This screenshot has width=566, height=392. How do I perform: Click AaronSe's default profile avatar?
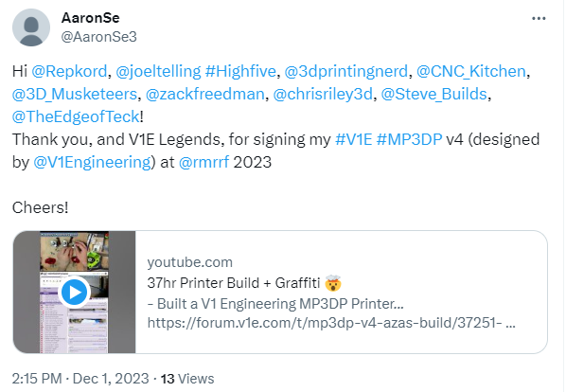31,27
